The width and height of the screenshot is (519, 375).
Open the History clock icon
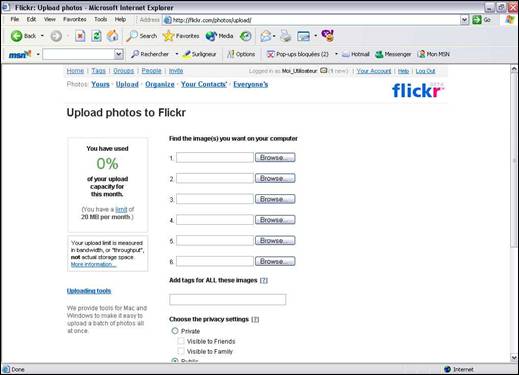pos(246,36)
